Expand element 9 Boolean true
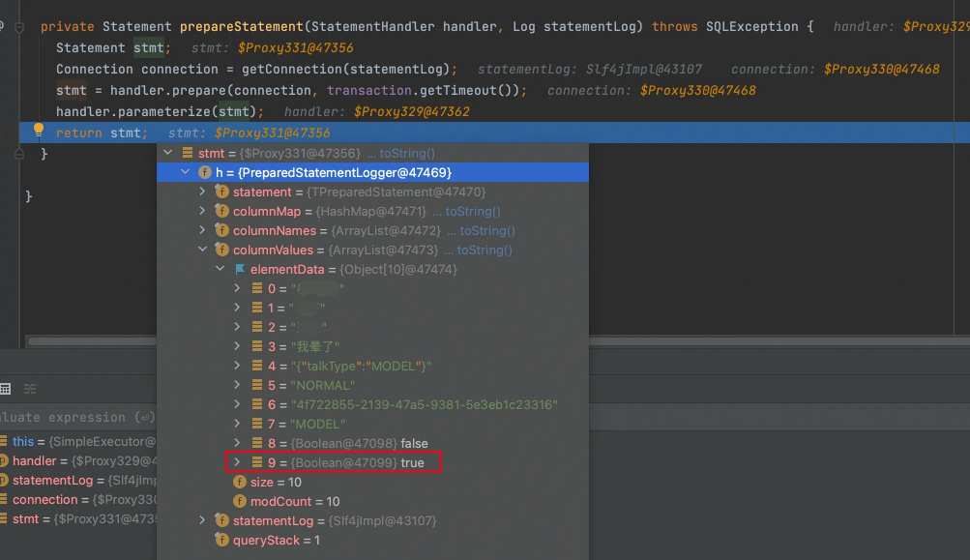This screenshot has height=560, width=970. coord(238,462)
